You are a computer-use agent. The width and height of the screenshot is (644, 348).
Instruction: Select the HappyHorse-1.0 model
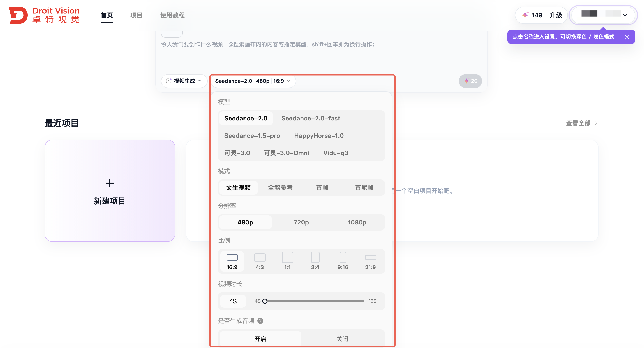point(319,136)
